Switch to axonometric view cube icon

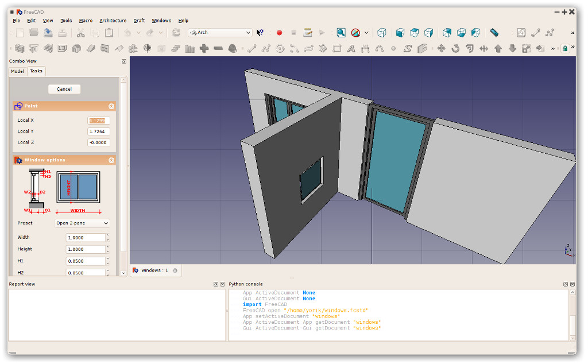tap(382, 33)
